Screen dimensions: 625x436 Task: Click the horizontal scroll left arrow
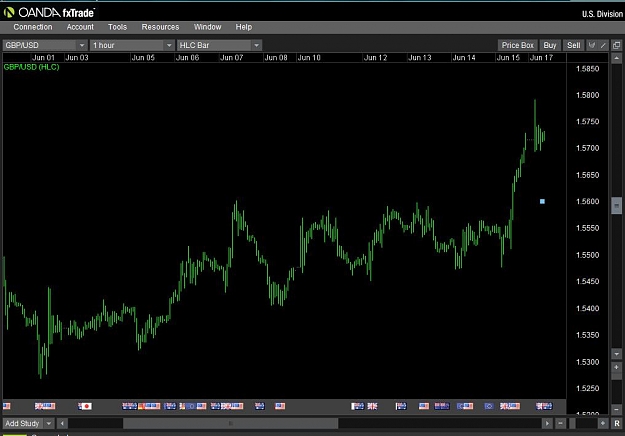tap(62, 423)
